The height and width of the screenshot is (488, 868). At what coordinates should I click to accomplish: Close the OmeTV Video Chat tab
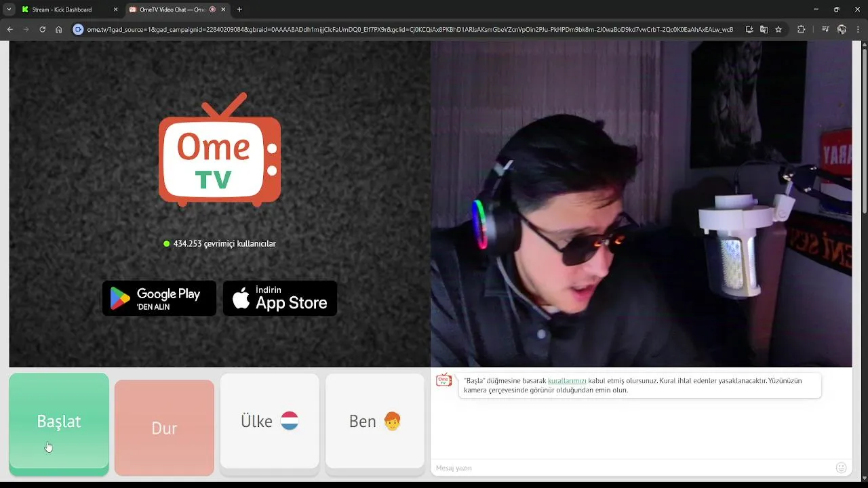224,9
